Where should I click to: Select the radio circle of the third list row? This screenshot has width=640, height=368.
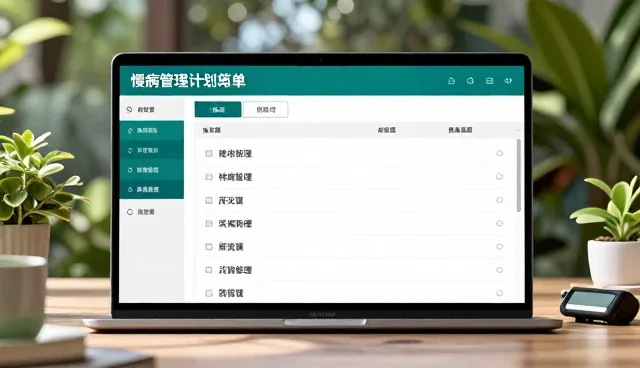(x=500, y=200)
